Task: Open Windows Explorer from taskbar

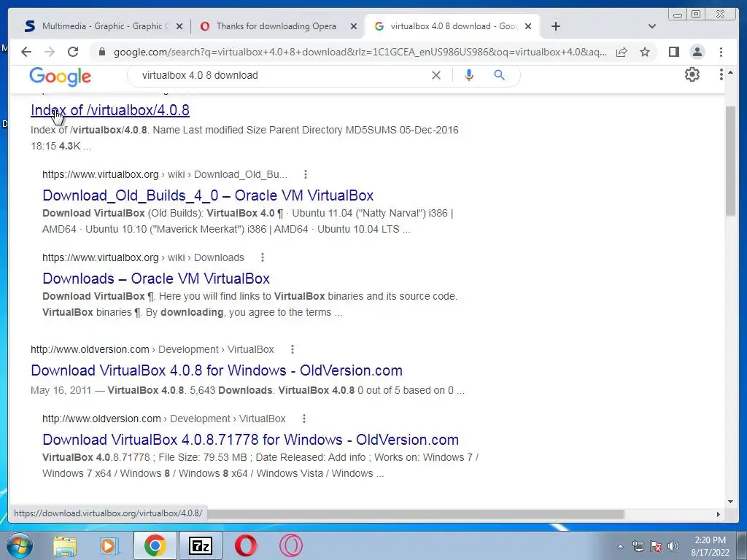Action: 64,545
